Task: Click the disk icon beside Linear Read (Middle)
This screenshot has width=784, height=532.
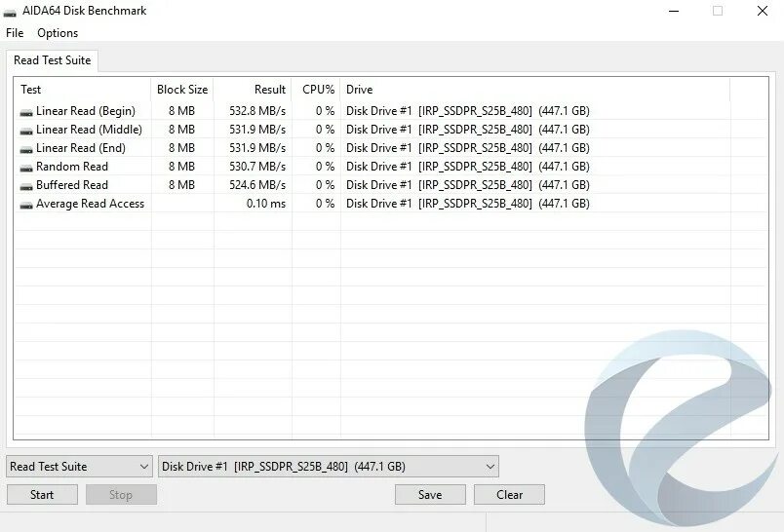Action: (26, 131)
